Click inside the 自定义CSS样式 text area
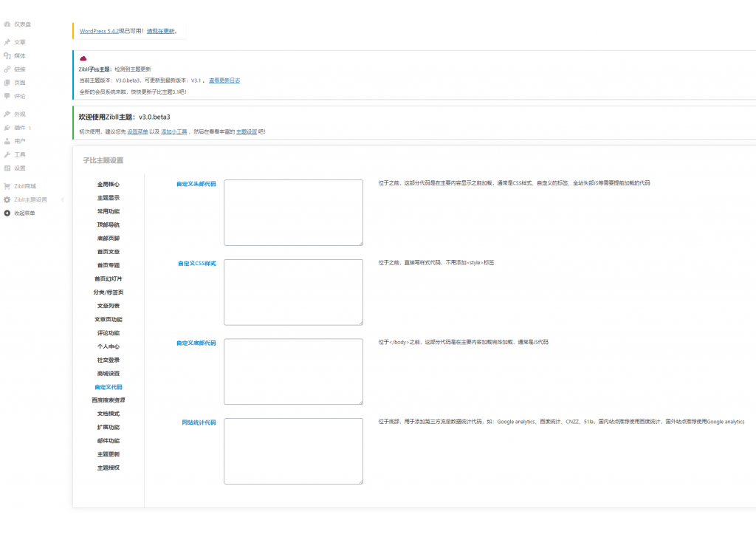 coord(293,292)
